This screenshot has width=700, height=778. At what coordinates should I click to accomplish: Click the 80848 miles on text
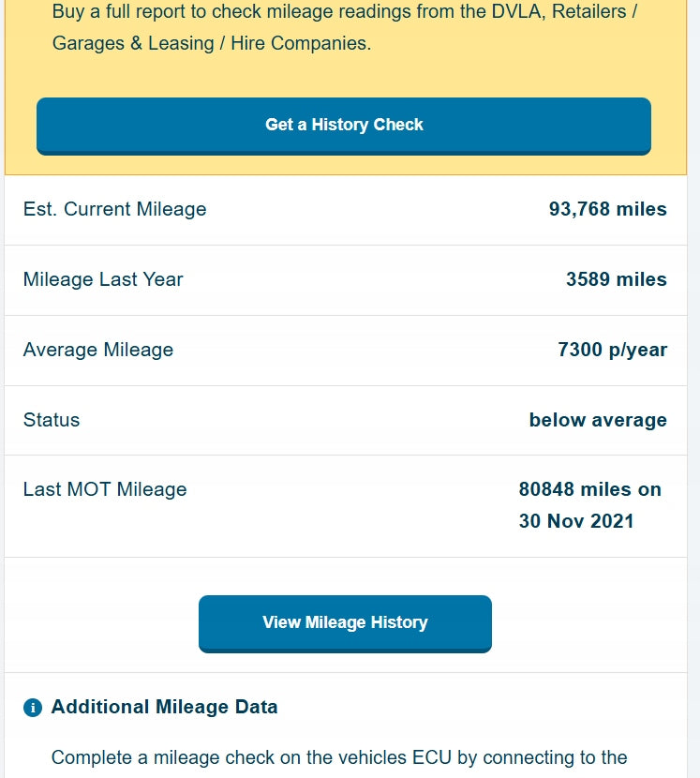[589, 489]
